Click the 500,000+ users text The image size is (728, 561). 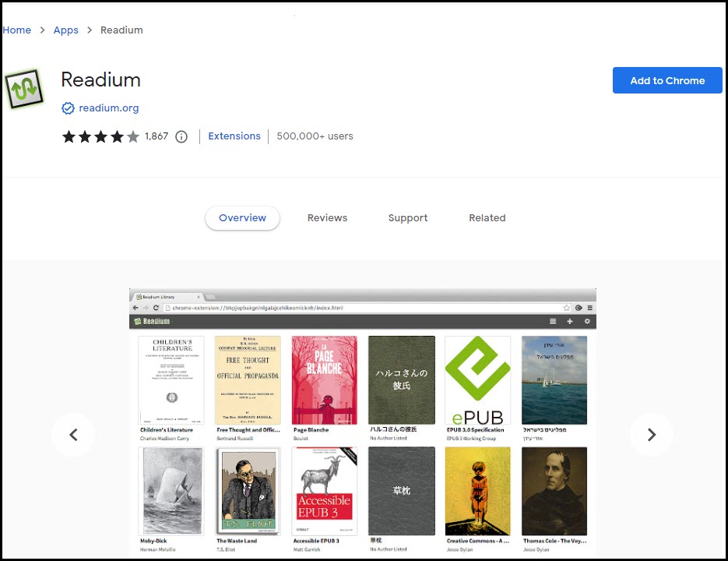(315, 136)
